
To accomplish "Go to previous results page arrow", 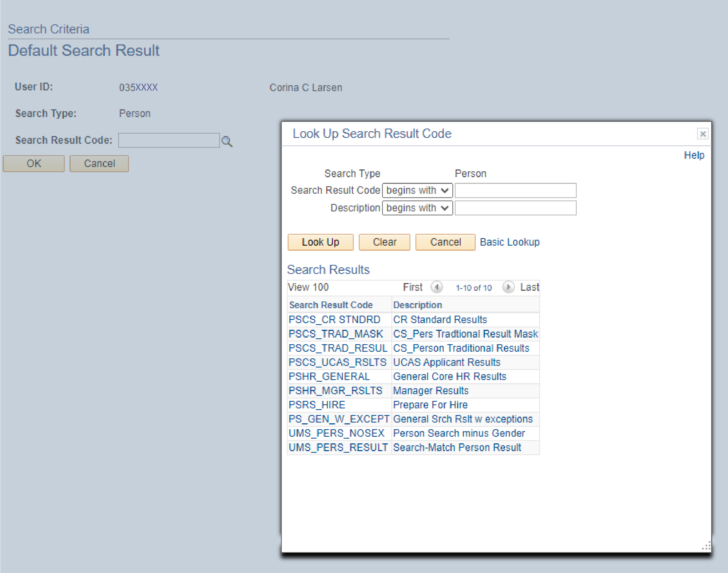I will [x=437, y=287].
